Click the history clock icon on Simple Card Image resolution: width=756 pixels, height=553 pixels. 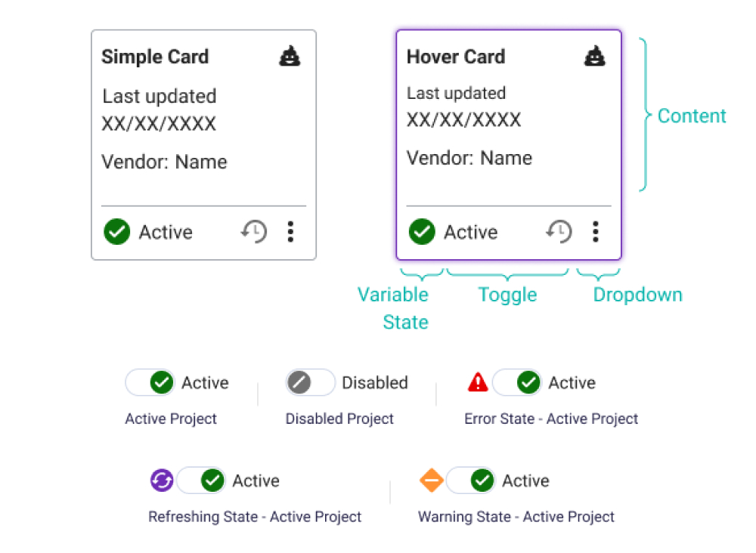click(254, 232)
